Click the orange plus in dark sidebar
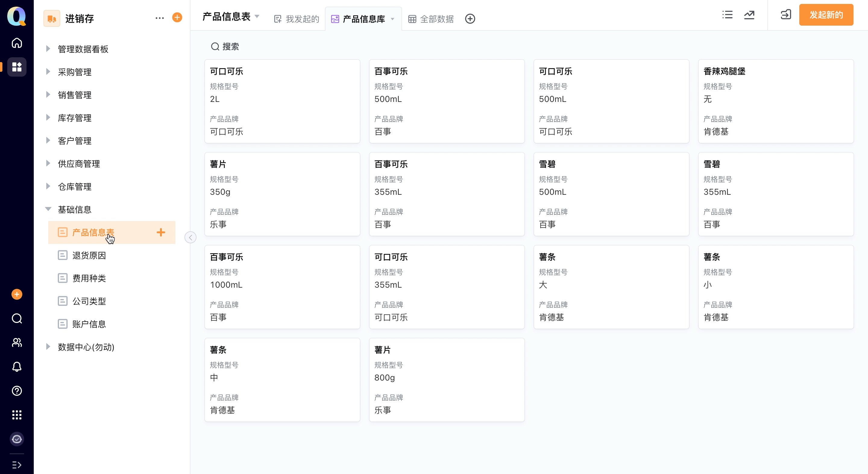 coord(17,294)
